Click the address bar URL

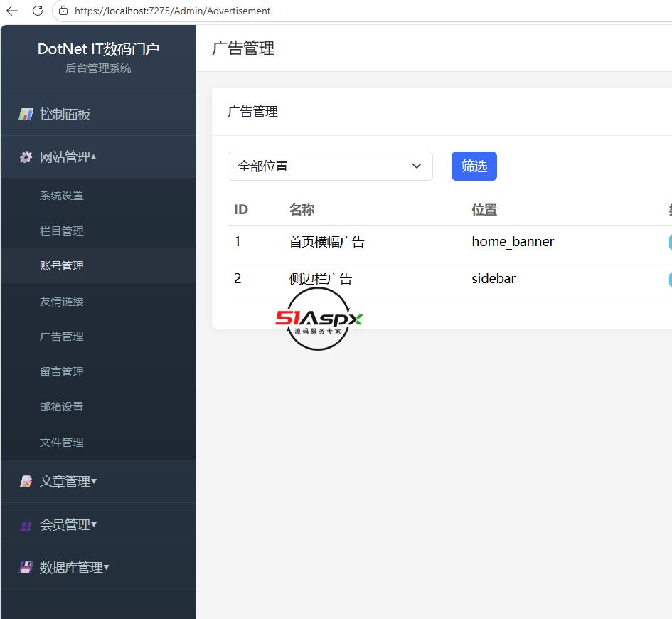[x=172, y=11]
